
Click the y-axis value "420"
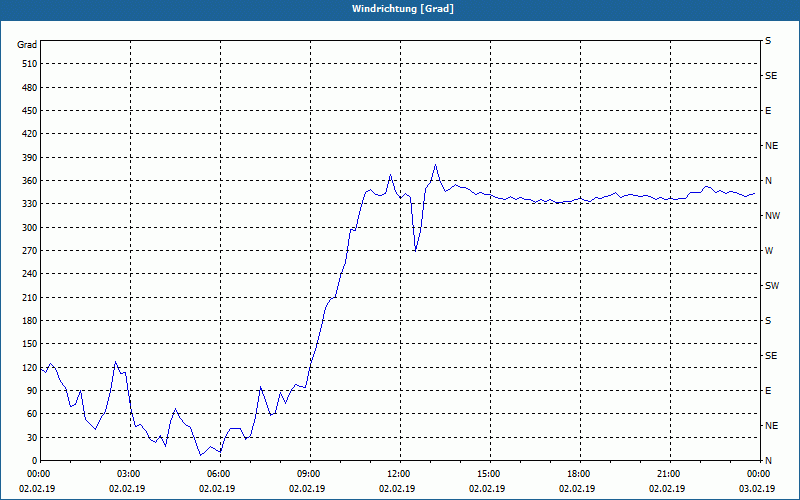click(30, 134)
